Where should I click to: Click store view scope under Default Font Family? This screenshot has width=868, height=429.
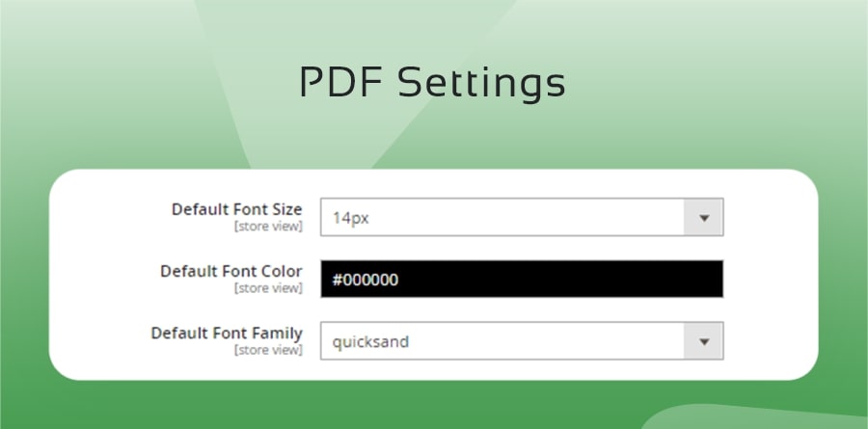tap(268, 350)
